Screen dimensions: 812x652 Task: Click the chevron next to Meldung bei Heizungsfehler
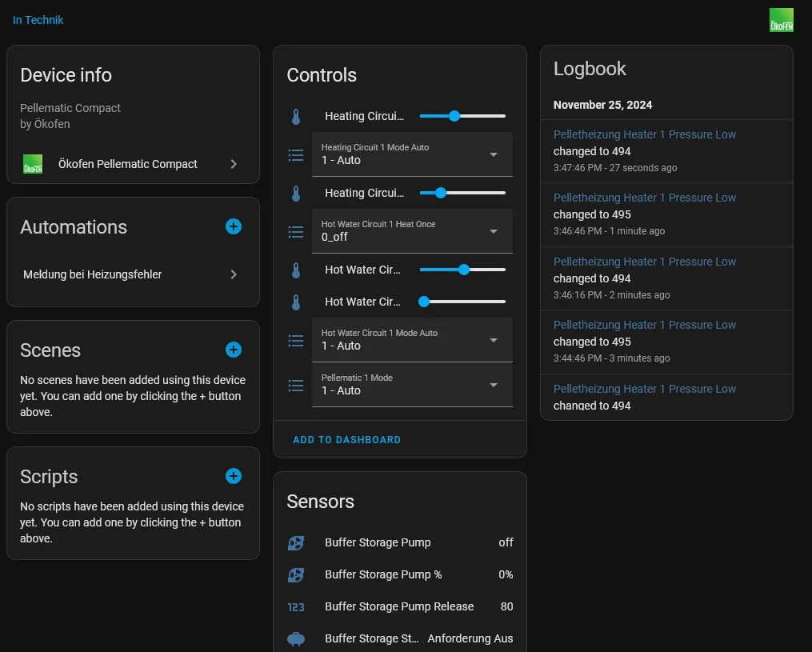click(x=234, y=274)
